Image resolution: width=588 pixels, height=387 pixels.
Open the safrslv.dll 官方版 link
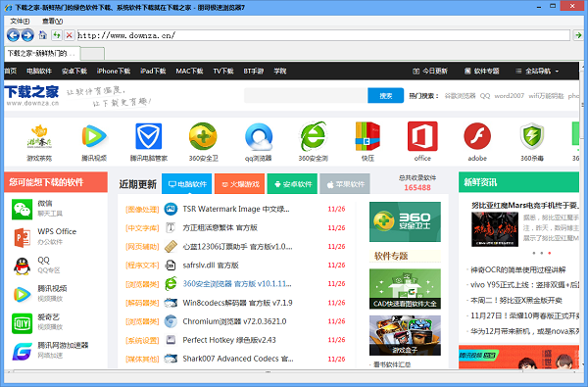tap(211, 266)
